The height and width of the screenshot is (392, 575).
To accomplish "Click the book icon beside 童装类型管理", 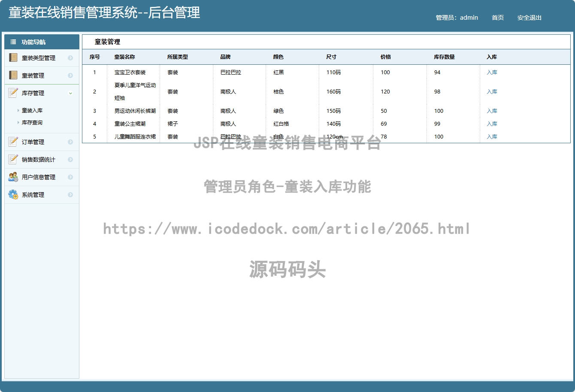I will [x=13, y=57].
